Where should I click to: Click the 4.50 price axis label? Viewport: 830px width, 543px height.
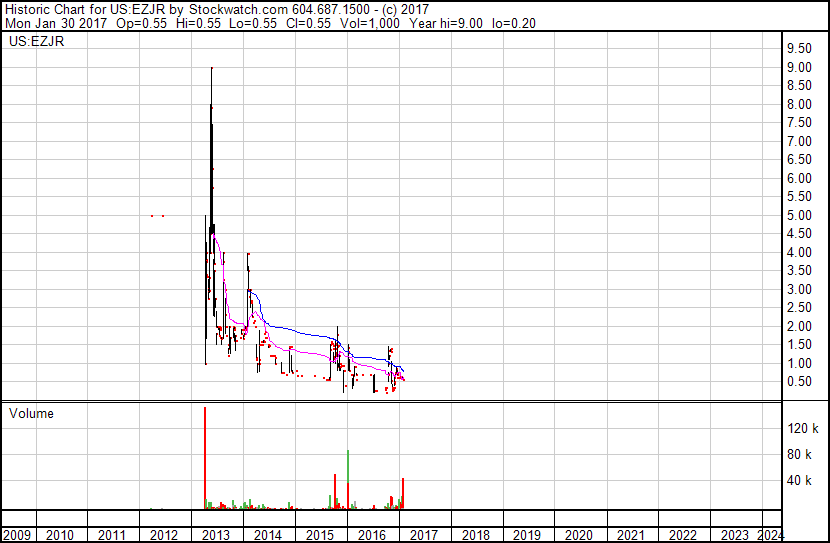[799, 234]
